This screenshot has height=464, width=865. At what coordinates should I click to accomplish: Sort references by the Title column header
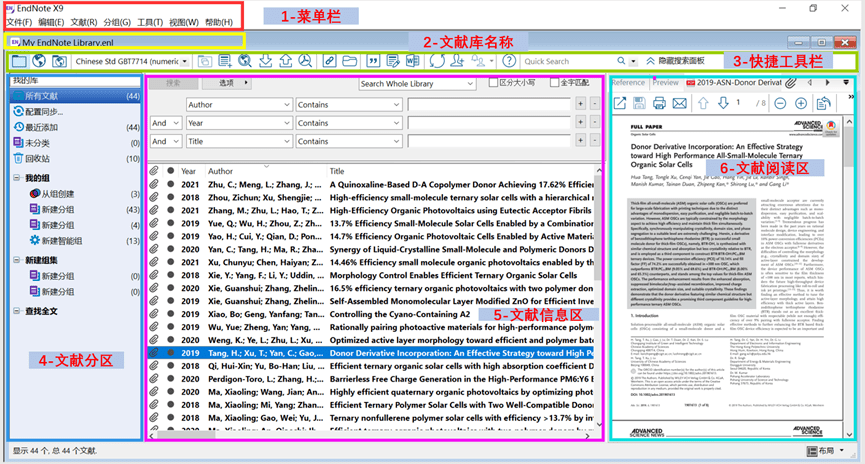click(x=337, y=171)
